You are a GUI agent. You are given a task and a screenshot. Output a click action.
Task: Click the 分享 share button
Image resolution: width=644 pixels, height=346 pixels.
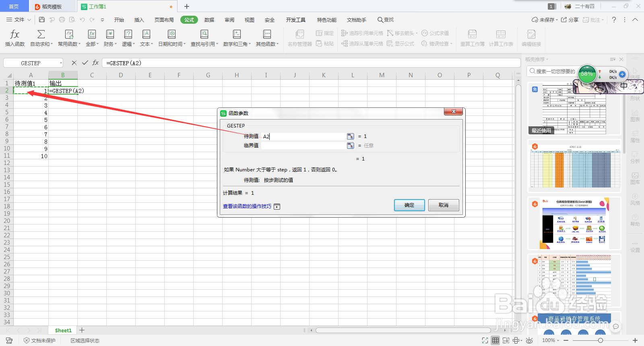(570, 20)
